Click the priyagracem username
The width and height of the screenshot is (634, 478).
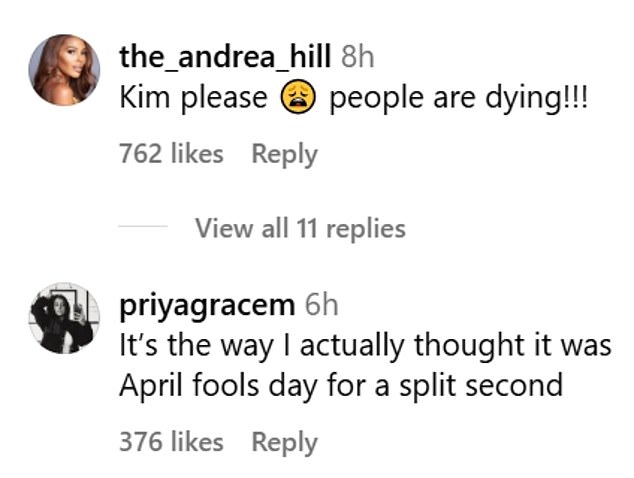coord(207,303)
